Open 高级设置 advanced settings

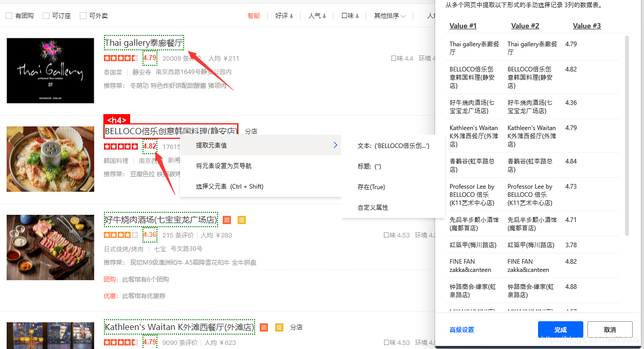click(x=462, y=330)
